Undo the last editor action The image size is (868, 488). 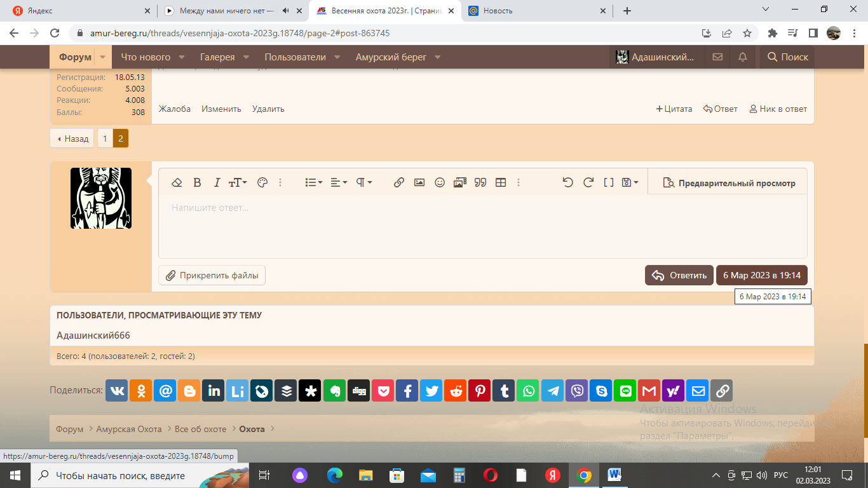568,182
